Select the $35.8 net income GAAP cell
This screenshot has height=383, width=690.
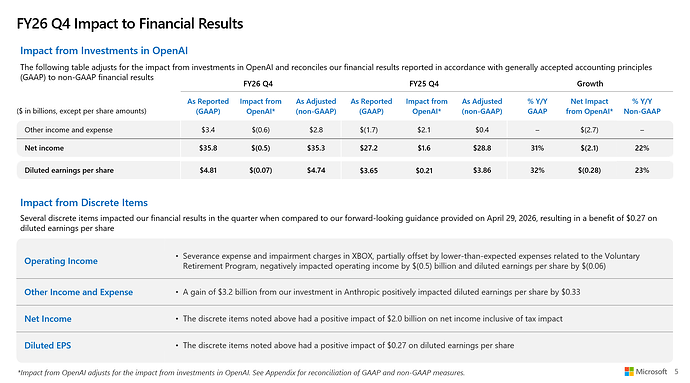pos(208,148)
